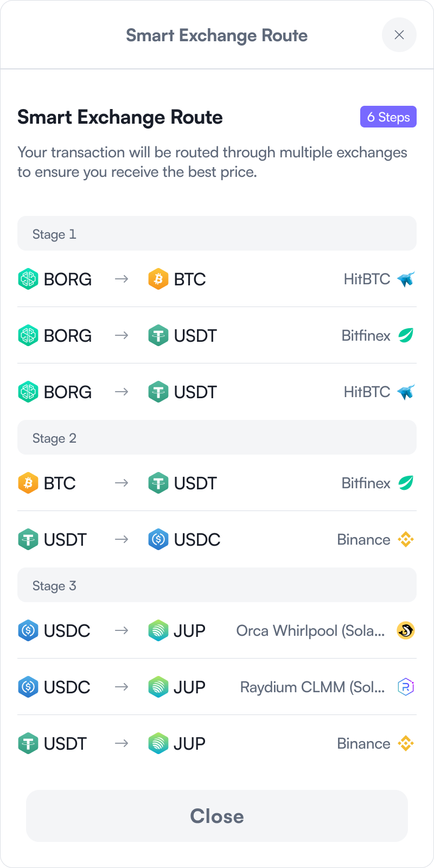Screen dimensions: 434x868
Task: Click the Tether icon in the BTC to USDT row
Action: [158, 483]
